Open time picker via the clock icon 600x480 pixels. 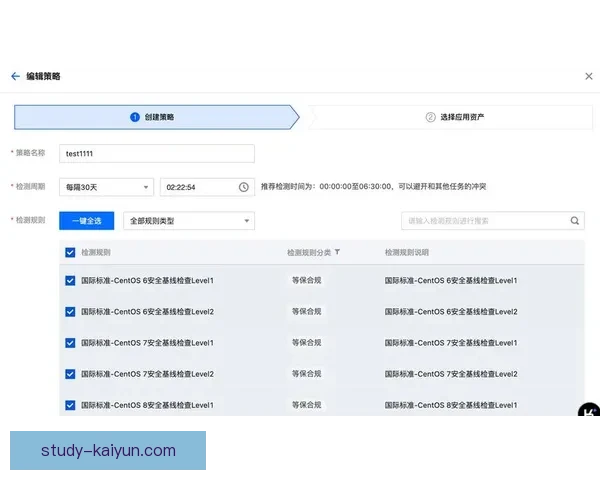tap(244, 187)
